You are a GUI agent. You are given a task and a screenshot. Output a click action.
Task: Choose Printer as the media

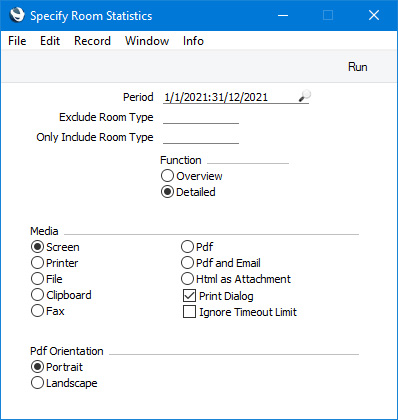[37, 263]
